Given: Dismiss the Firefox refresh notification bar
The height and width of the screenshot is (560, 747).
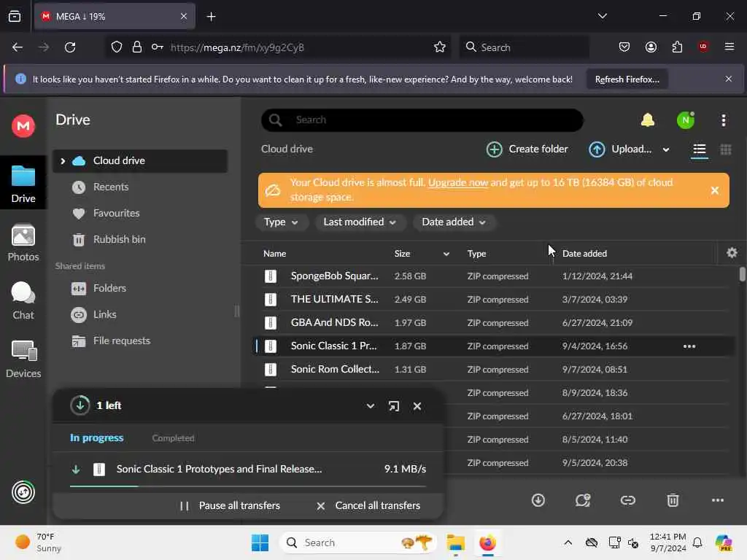Looking at the screenshot, I should tap(728, 79).
